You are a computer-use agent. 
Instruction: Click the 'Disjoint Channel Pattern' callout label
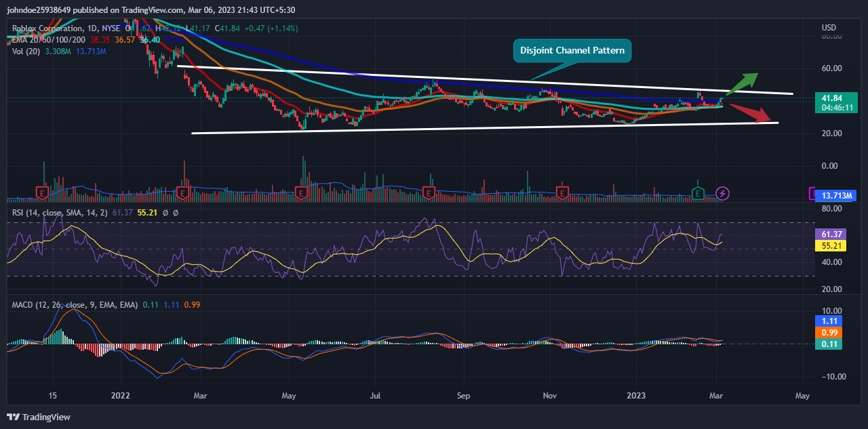click(572, 50)
